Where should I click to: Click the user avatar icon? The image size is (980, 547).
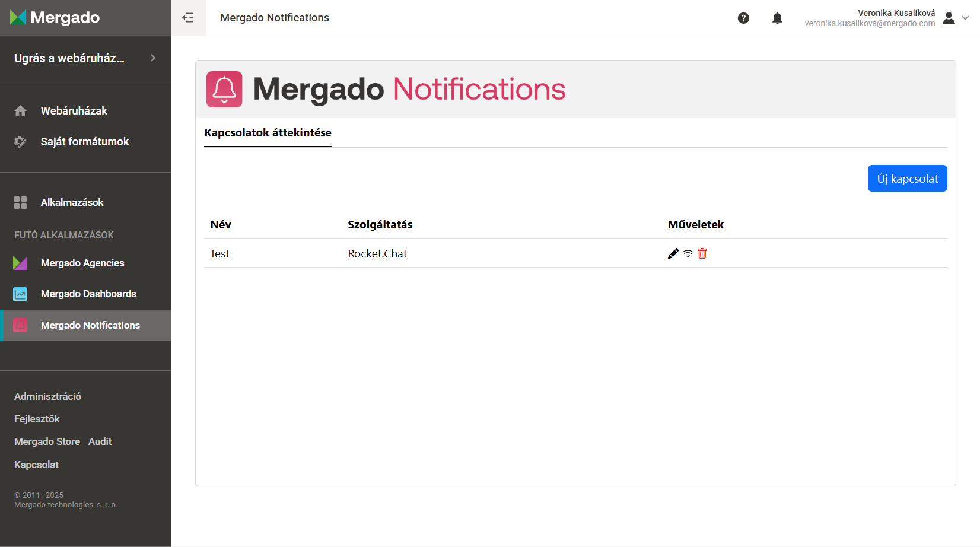(x=949, y=18)
